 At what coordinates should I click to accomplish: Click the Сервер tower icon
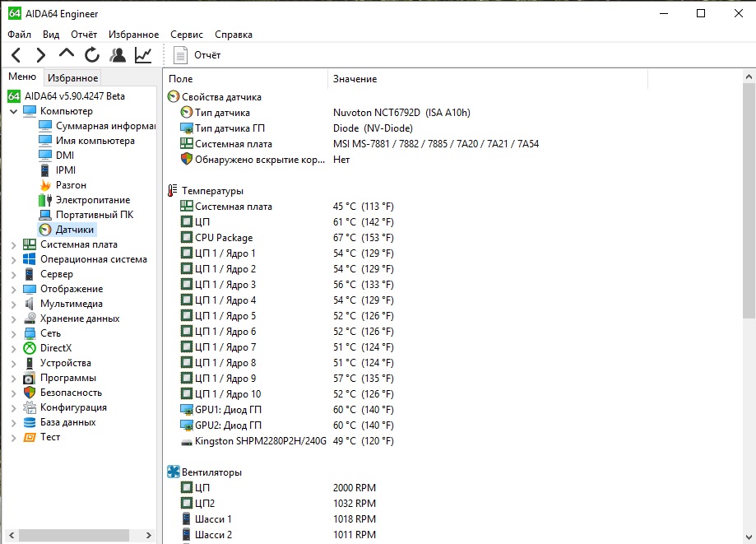(x=30, y=274)
